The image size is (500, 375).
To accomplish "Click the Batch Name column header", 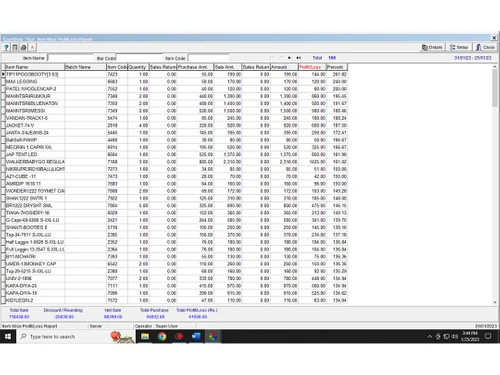I will pyautogui.click(x=85, y=67).
